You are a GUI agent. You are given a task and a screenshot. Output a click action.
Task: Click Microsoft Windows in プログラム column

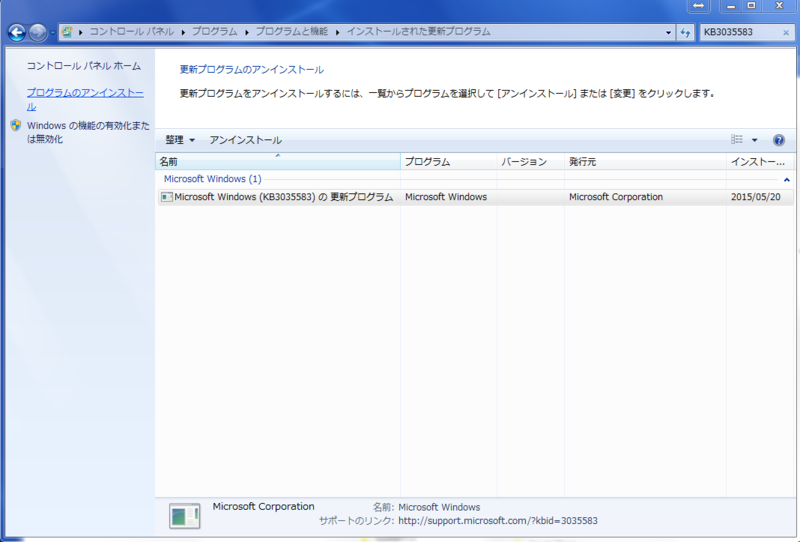coord(446,197)
